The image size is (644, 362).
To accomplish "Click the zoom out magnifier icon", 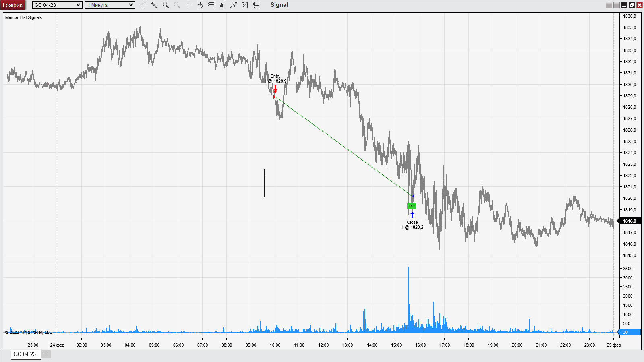I will coord(177,5).
